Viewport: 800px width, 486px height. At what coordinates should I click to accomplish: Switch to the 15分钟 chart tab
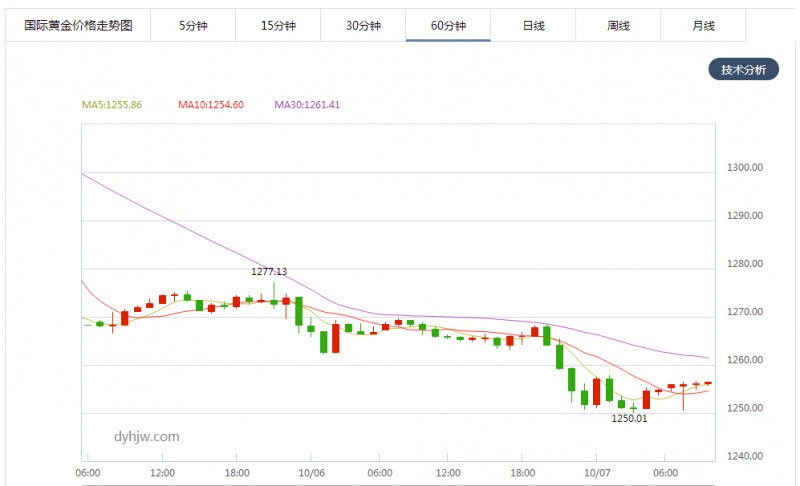pyautogui.click(x=278, y=25)
